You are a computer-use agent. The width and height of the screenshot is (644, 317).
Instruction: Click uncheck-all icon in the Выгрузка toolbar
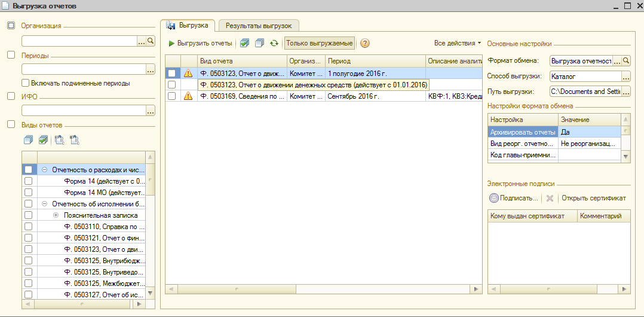pos(259,43)
